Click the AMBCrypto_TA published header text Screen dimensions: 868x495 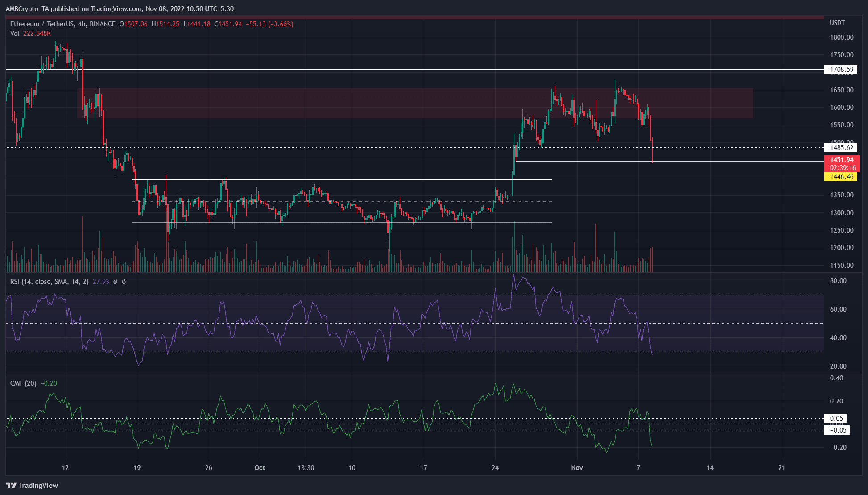(120, 9)
